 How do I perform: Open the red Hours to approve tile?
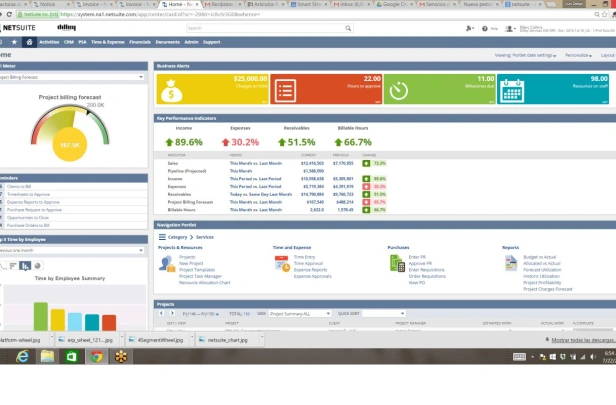click(326, 89)
